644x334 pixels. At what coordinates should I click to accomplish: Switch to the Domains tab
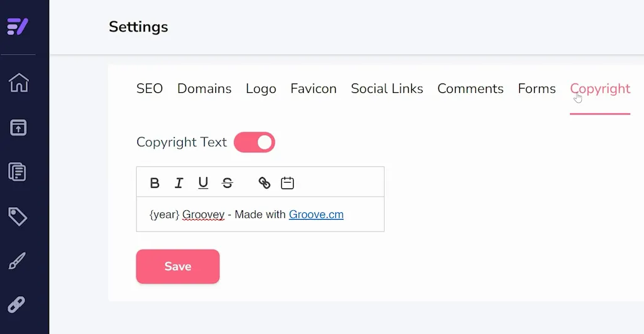coord(204,89)
